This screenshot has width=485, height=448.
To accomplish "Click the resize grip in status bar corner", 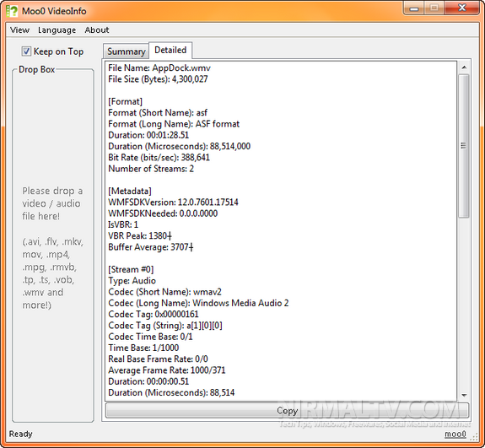I will [474, 436].
